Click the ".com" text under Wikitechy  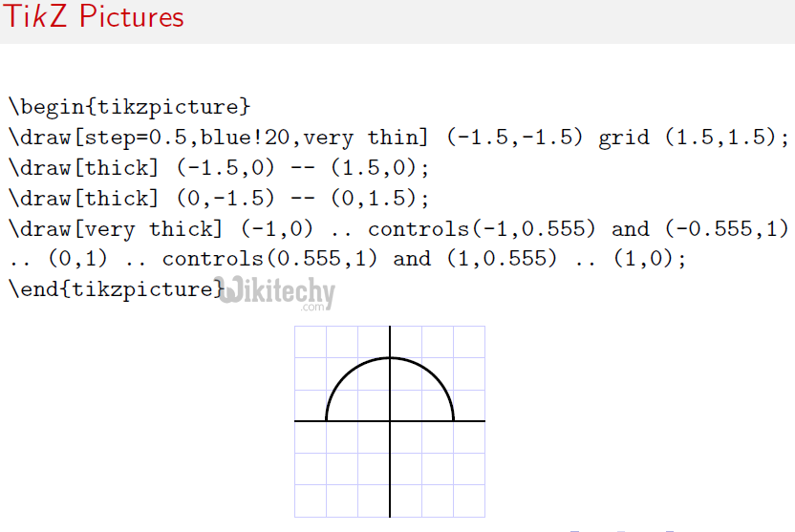pyautogui.click(x=312, y=308)
